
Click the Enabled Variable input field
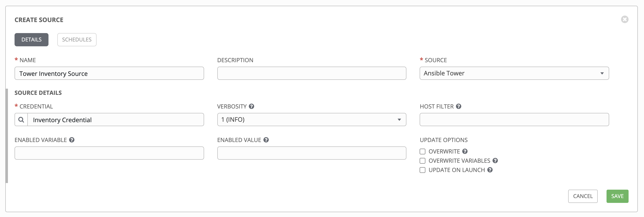pos(109,153)
